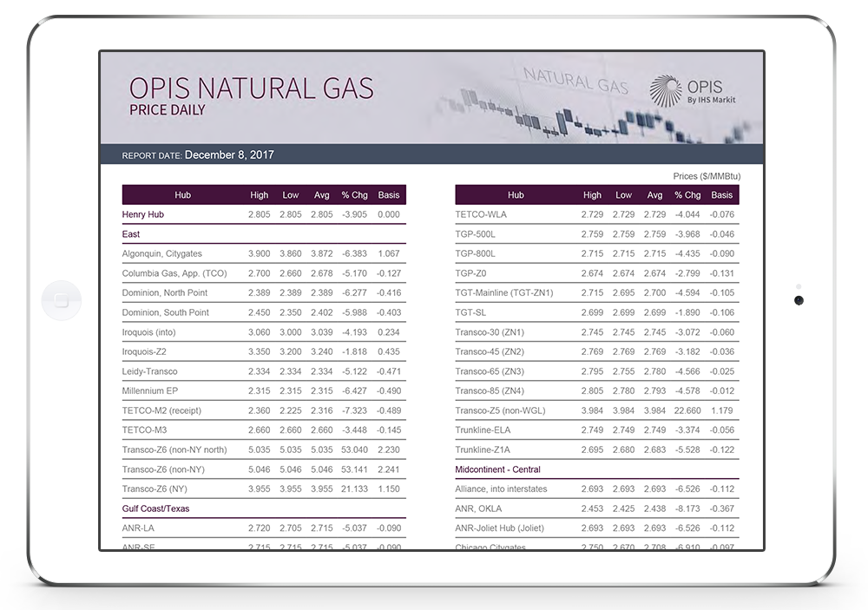Click Henry Hub's % change value -3.905
Image resolution: width=868 pixels, height=610 pixels.
point(354,214)
